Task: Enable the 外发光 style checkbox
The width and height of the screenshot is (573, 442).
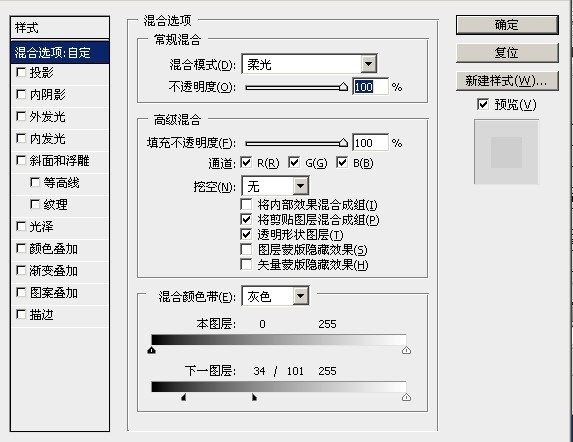Action: coord(21,117)
